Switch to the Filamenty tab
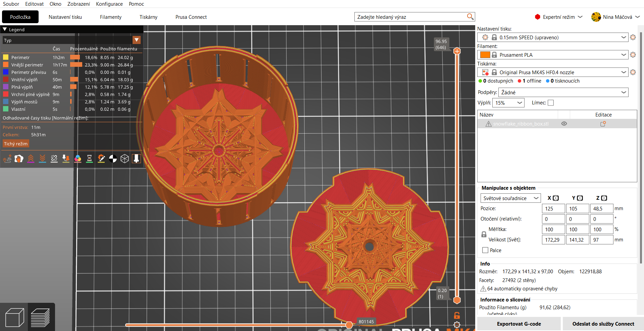The image size is (644, 331). click(x=111, y=17)
